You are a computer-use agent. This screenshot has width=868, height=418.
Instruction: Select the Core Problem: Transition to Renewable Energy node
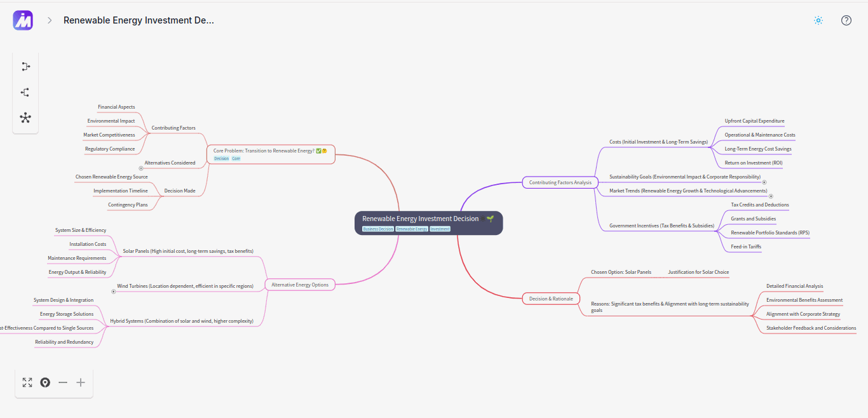(x=271, y=154)
